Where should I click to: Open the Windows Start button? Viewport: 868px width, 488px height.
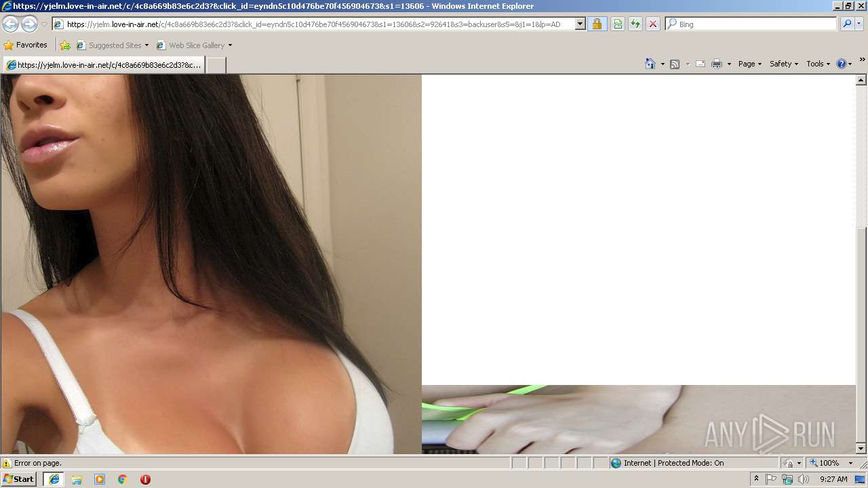(x=18, y=479)
